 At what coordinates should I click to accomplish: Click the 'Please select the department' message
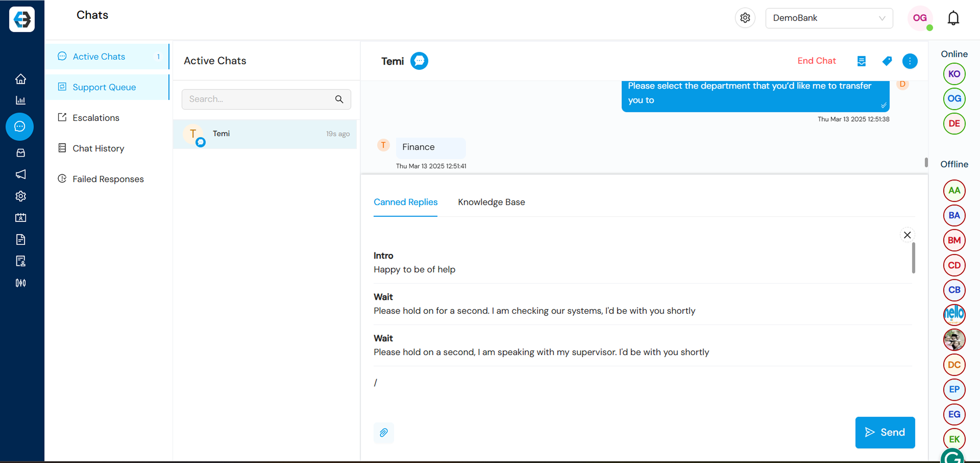755,96
